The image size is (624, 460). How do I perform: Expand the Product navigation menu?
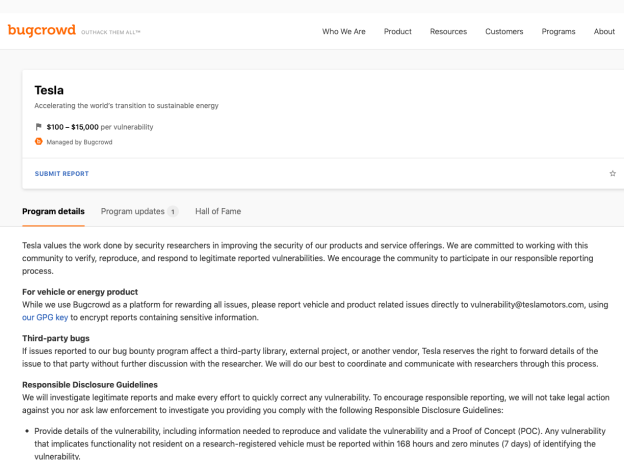coord(397,31)
